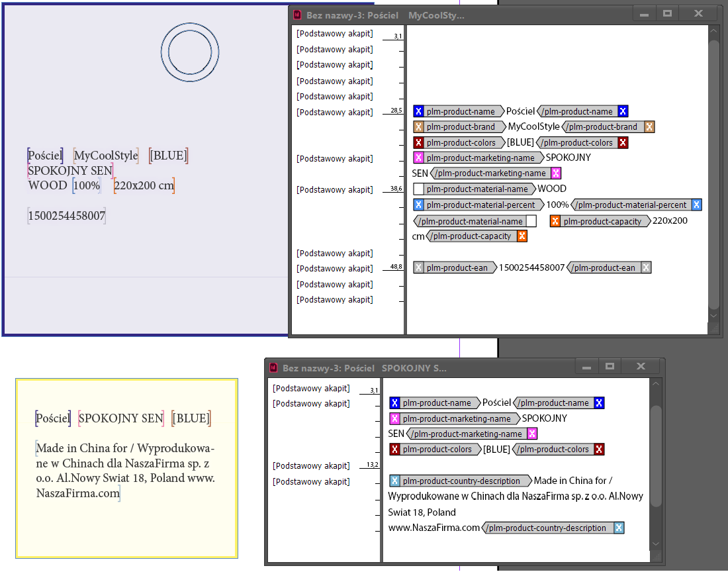
Task: Click the blue opening plm-product-name marker in the SPOKOJNY story window
Action: click(x=435, y=403)
